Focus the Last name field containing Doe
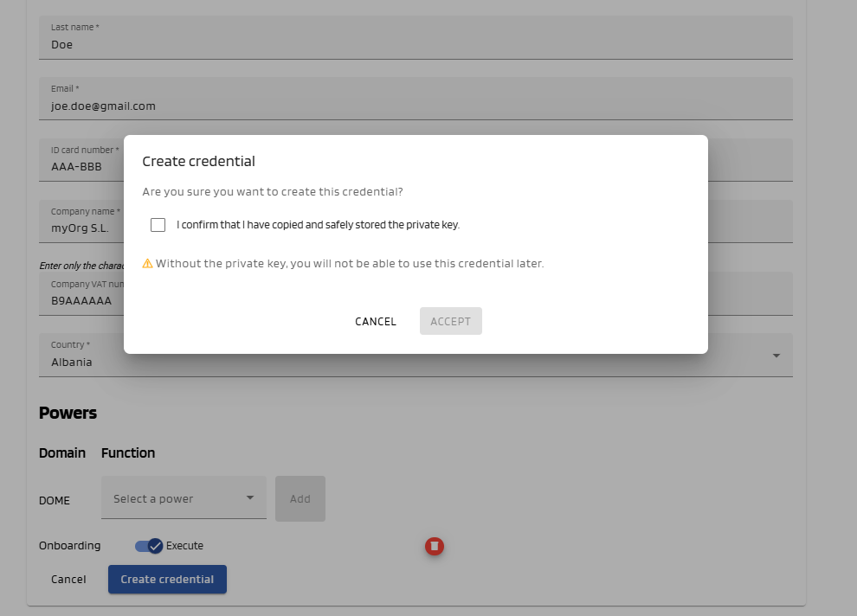Viewport: 857px width, 616px height. (416, 44)
